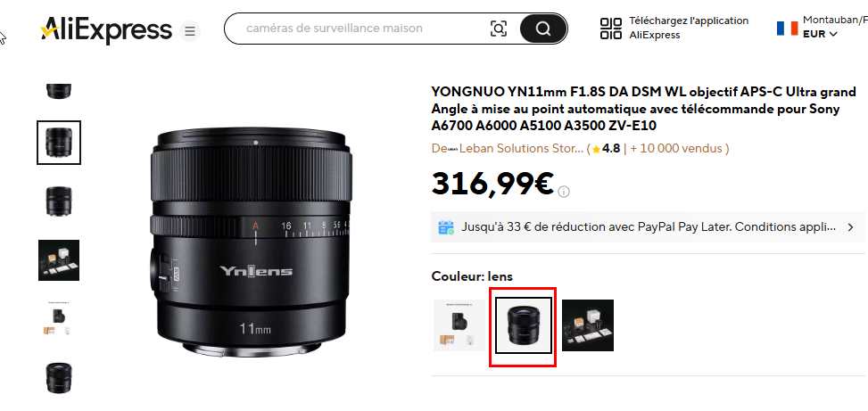Select the lens-with-accessories kit variant

click(x=459, y=325)
